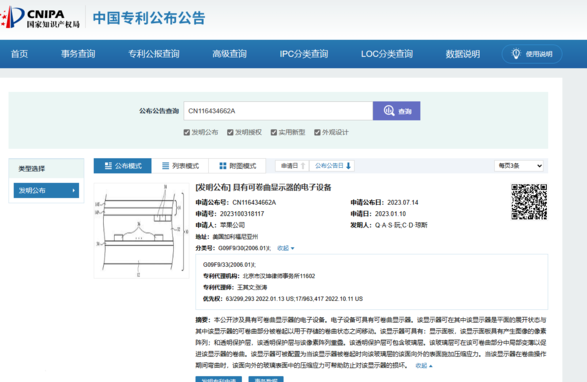The height and width of the screenshot is (382, 587).
Task: Toggle the 发明授权 checkbox
Action: (230, 132)
